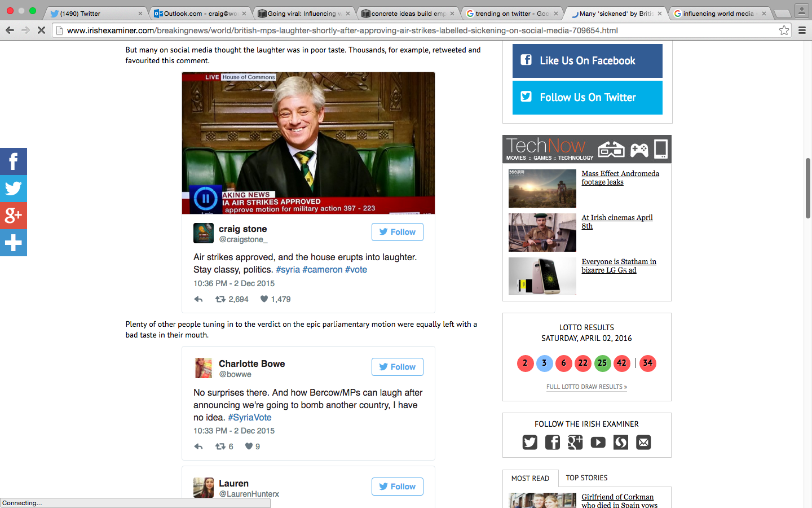This screenshot has height=508, width=812.
Task: Click #syria hashtag in tweet
Action: pyautogui.click(x=288, y=270)
